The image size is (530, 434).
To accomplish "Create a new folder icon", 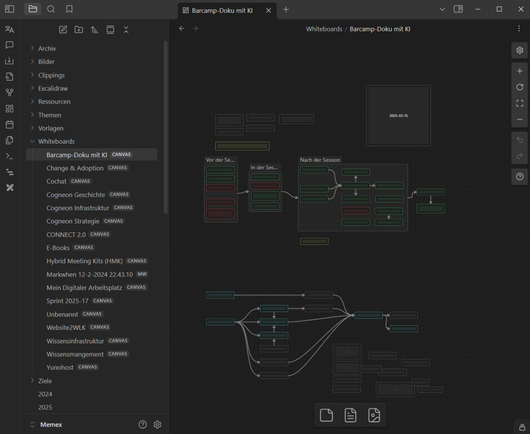I will coord(79,30).
